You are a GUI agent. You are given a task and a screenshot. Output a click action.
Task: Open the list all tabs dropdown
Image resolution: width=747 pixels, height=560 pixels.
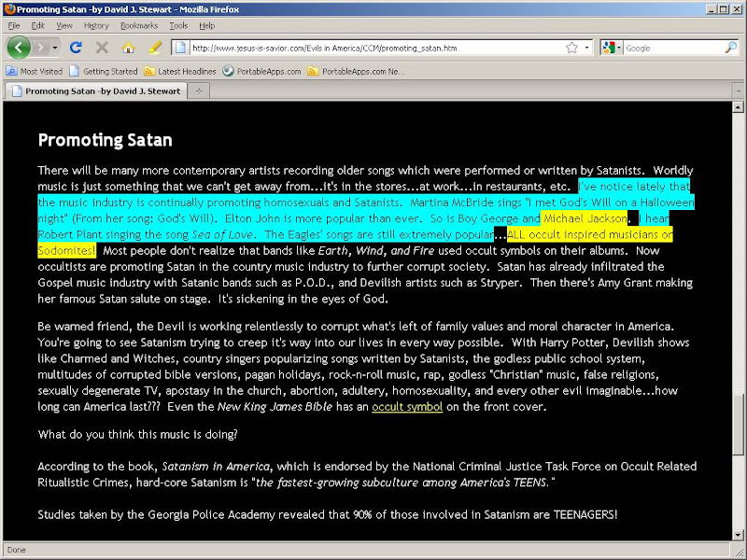point(738,91)
